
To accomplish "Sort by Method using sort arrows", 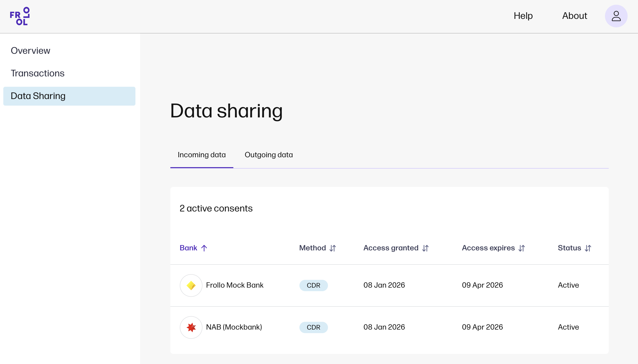I will tap(332, 248).
